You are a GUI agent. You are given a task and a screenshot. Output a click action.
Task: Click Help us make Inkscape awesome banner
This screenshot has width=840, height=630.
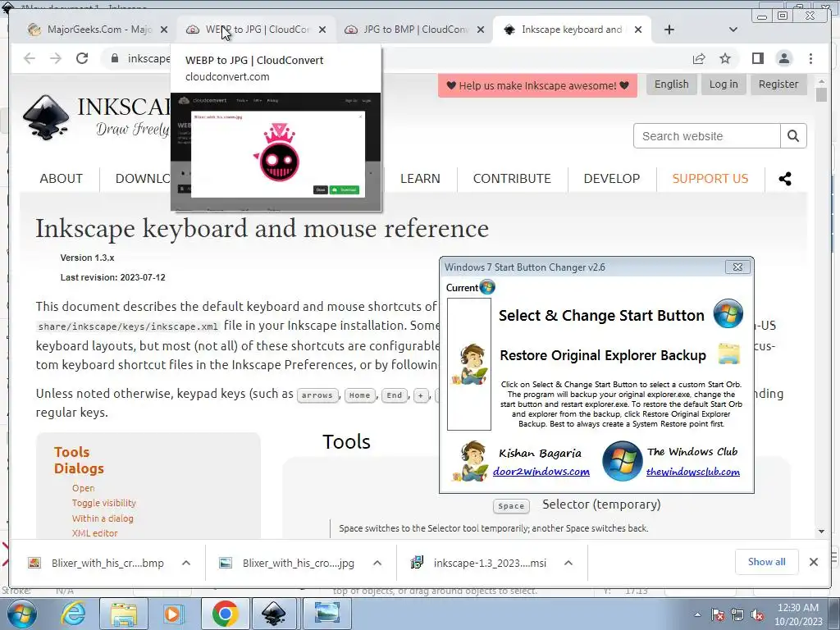[537, 85]
